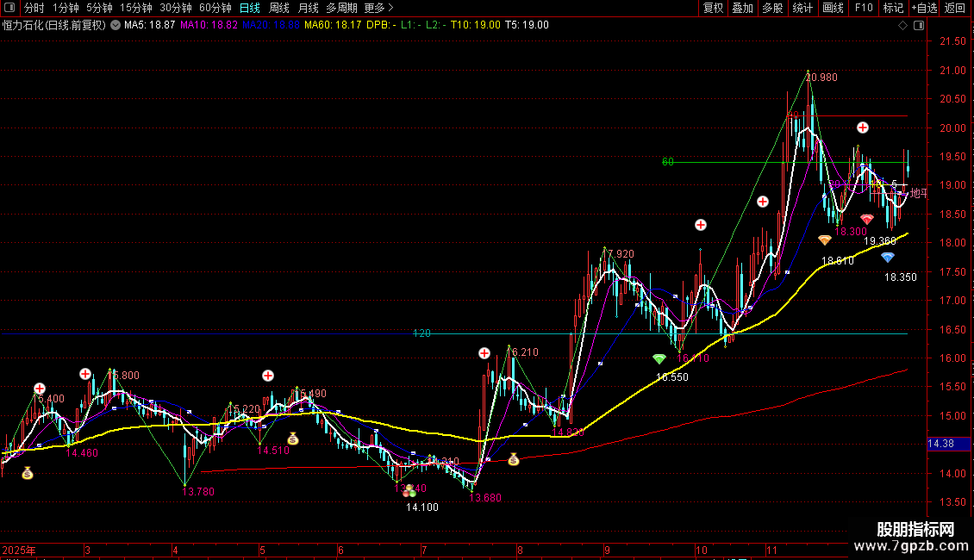
Task: Click the 返回 back button
Action: point(955,8)
